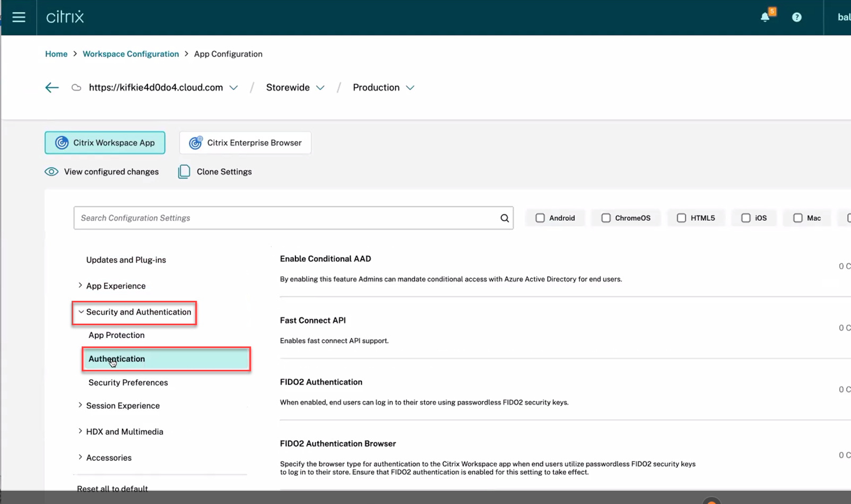Select the Citrix Workspace App tab
This screenshot has height=504, width=851.
pyautogui.click(x=105, y=142)
